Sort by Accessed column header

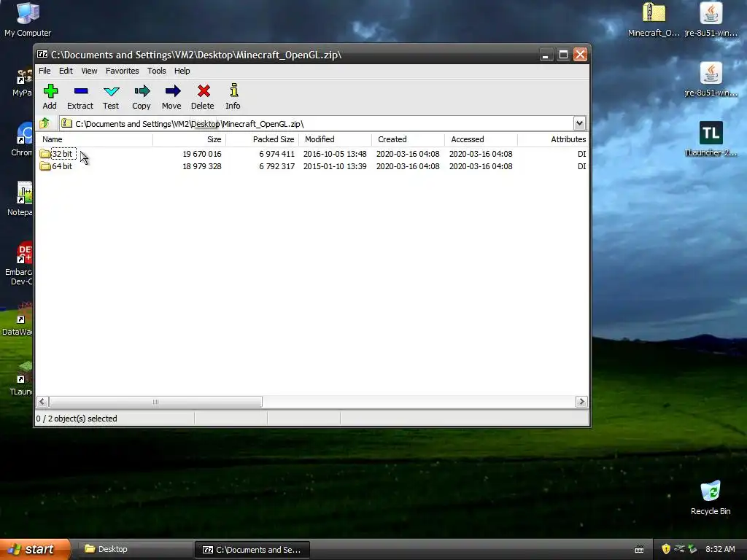click(x=481, y=139)
